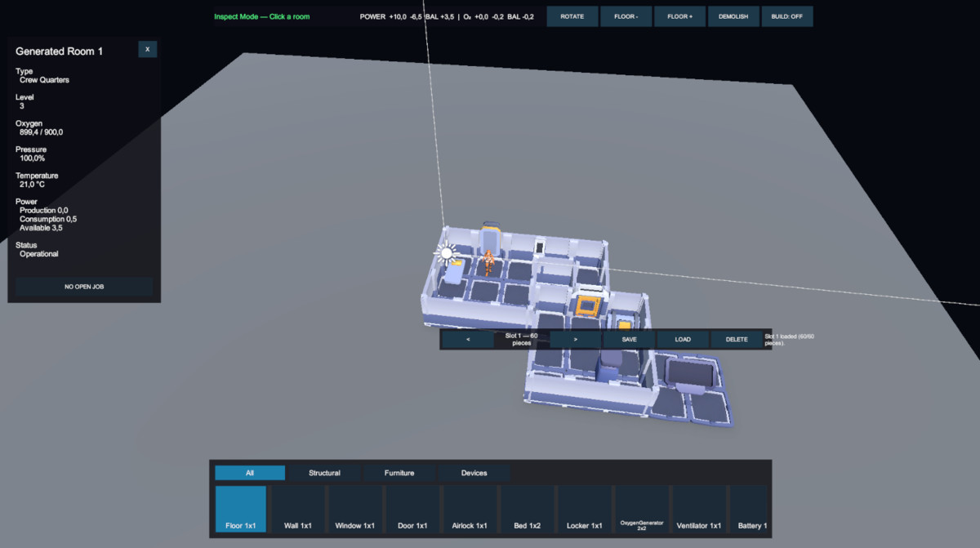Screen dimensions: 980x548
Task: Go to previous save slot
Action: coord(467,339)
